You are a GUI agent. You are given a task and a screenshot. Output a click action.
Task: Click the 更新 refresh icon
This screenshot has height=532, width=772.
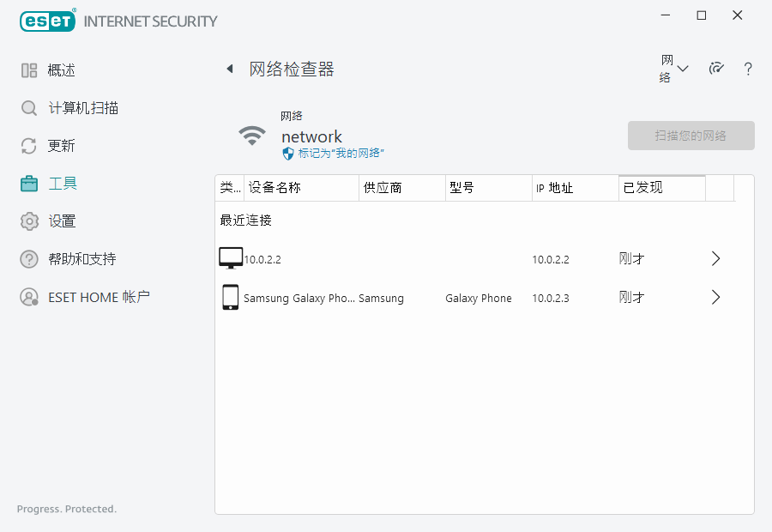(x=29, y=146)
